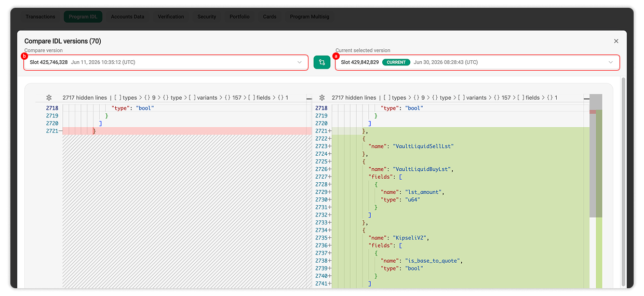Select "{} 9" breadcrumb in right pane
644x296 pixels.
[418, 98]
